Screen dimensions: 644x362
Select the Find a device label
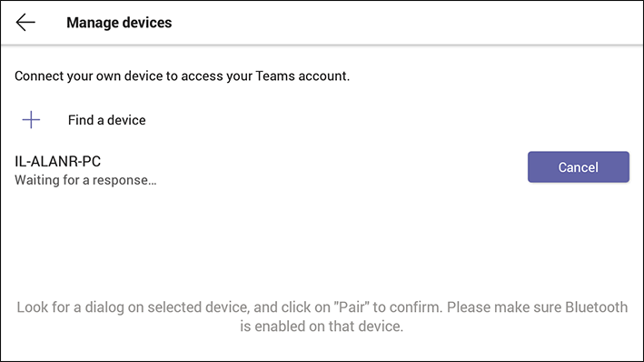point(107,120)
